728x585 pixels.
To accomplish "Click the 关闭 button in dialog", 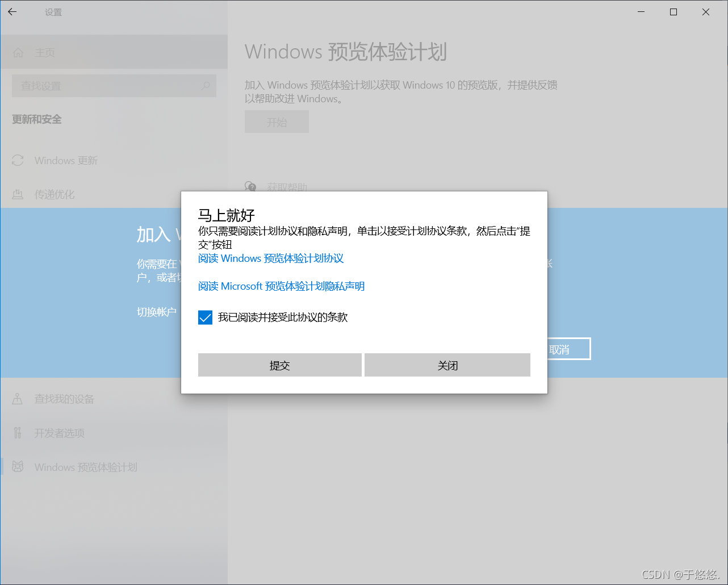I will 447,365.
